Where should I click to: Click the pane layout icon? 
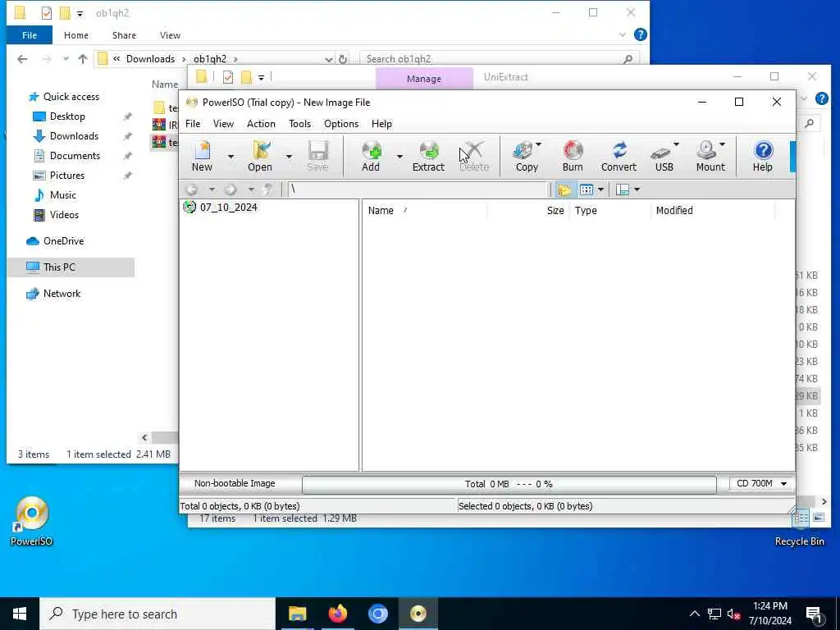623,189
